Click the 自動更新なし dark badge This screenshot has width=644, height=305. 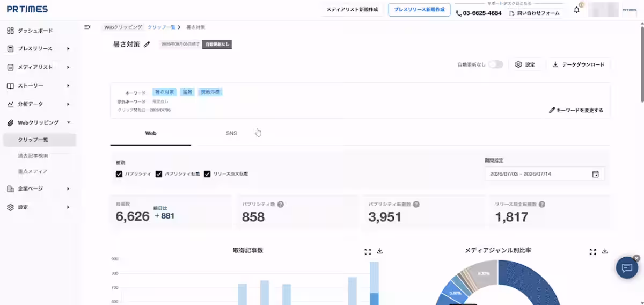[x=217, y=45]
